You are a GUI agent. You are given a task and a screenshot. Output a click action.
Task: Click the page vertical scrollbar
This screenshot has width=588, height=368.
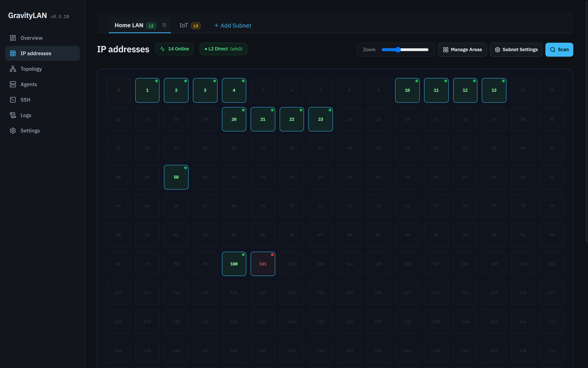pos(587,122)
